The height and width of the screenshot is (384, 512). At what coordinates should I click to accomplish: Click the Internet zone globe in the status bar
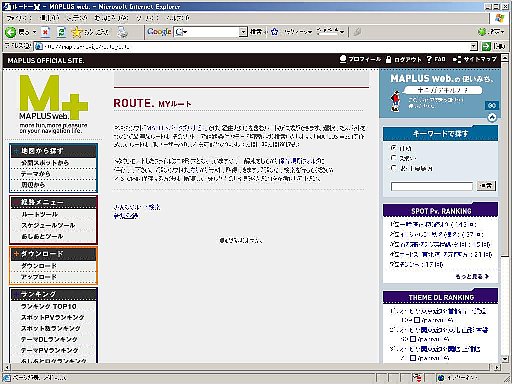(441, 378)
